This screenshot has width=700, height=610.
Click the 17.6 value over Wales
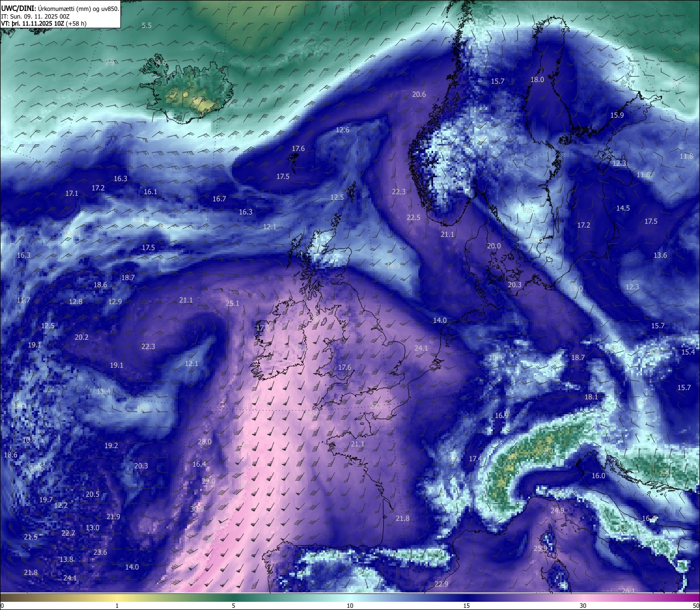click(345, 368)
